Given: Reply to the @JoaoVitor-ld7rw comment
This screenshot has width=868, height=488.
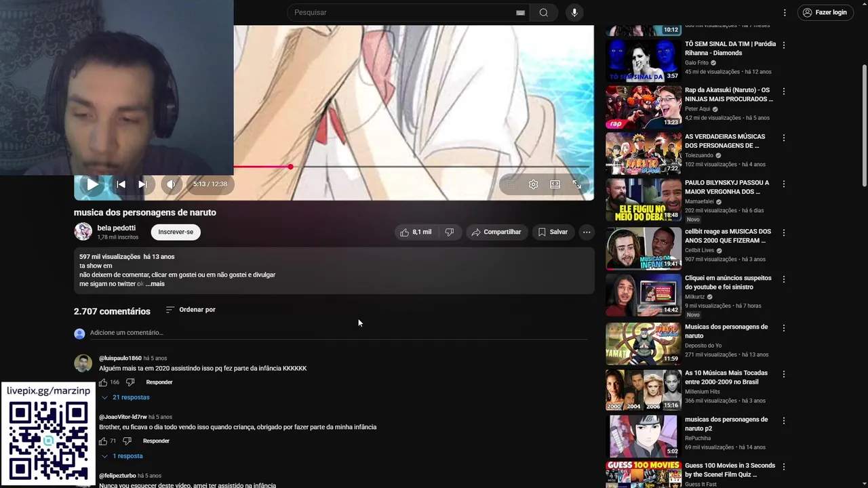Looking at the screenshot, I should [156, 441].
